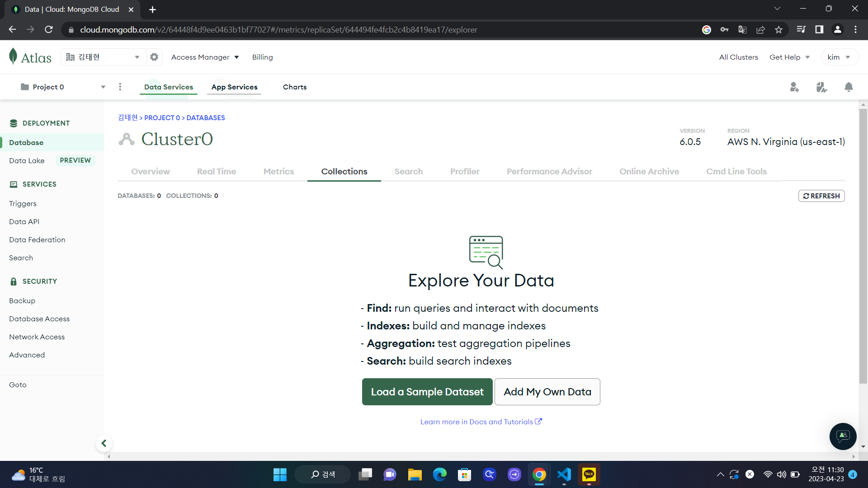Open Database Access in sidebar
Image resolution: width=868 pixels, height=488 pixels.
coord(39,319)
